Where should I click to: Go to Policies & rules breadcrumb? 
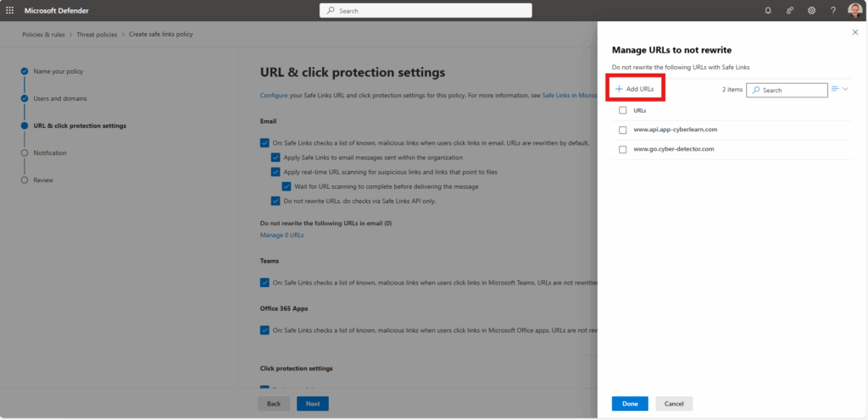coord(43,34)
